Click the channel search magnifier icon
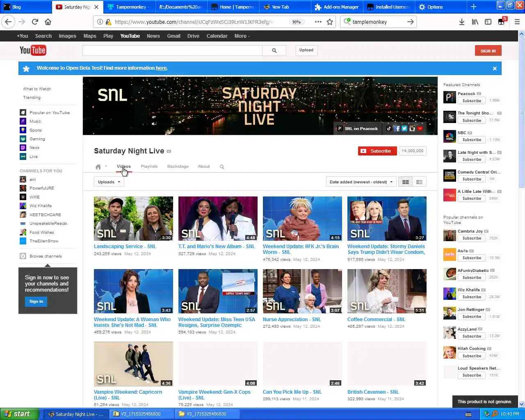525x420 pixels. click(x=222, y=167)
